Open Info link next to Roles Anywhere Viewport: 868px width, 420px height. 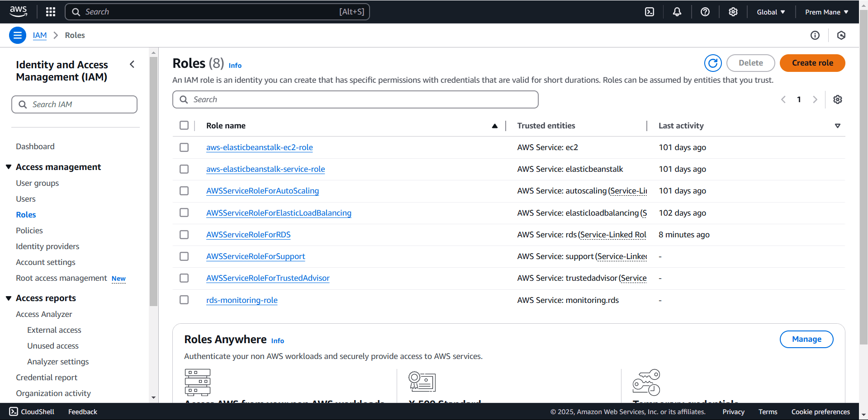tap(278, 341)
